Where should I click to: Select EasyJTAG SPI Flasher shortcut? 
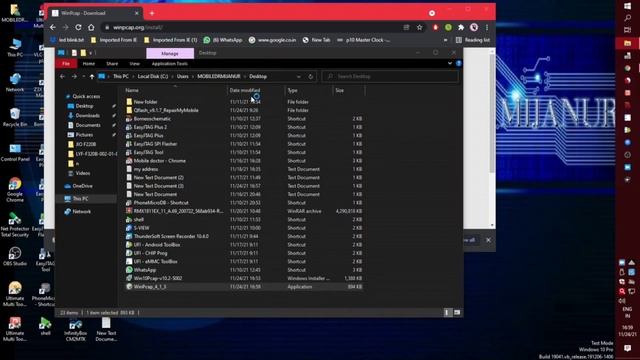click(x=244, y=144)
